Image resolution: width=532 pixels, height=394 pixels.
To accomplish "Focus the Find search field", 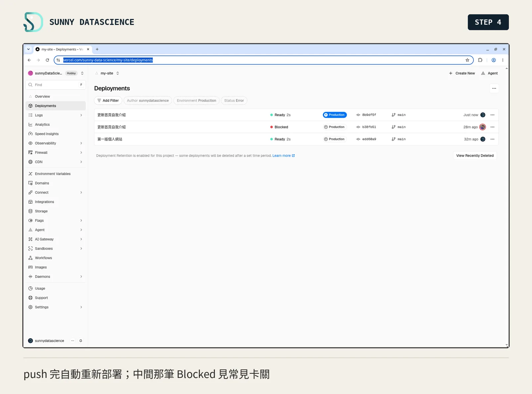I will [x=56, y=85].
